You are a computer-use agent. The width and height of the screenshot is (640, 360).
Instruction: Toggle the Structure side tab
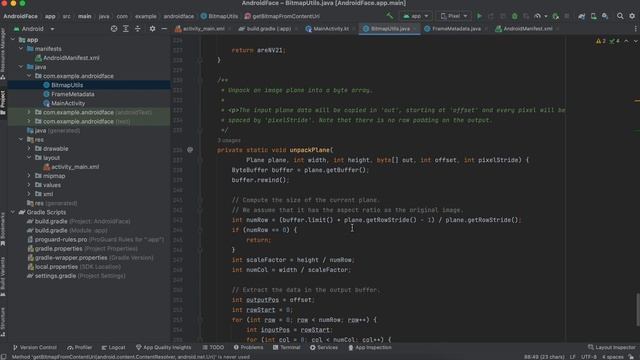[x=3, y=322]
